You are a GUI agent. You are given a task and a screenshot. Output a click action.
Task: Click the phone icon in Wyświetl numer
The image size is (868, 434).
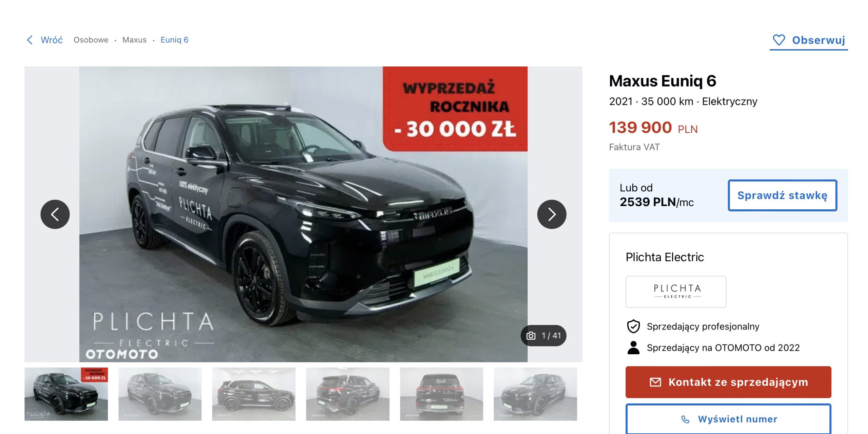click(685, 420)
